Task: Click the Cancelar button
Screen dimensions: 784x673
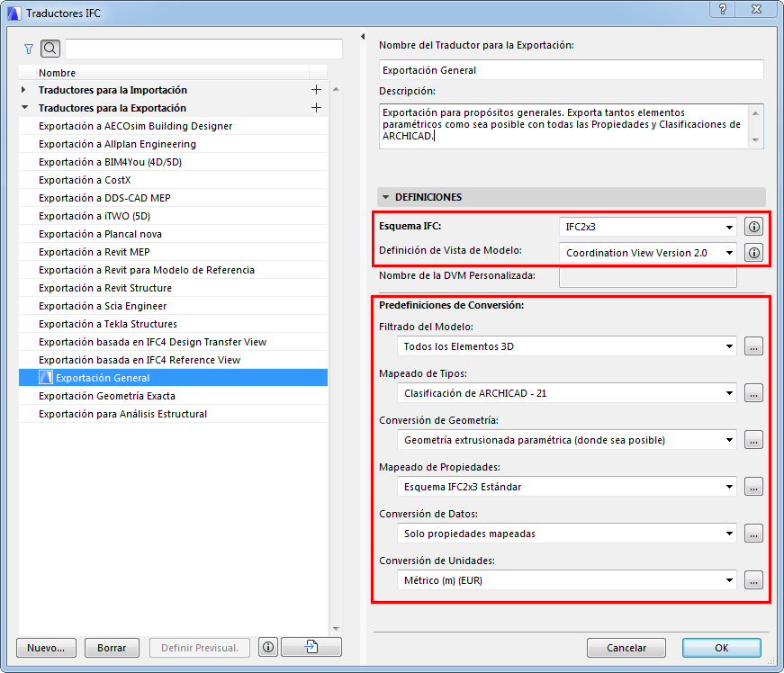Action: tap(626, 648)
